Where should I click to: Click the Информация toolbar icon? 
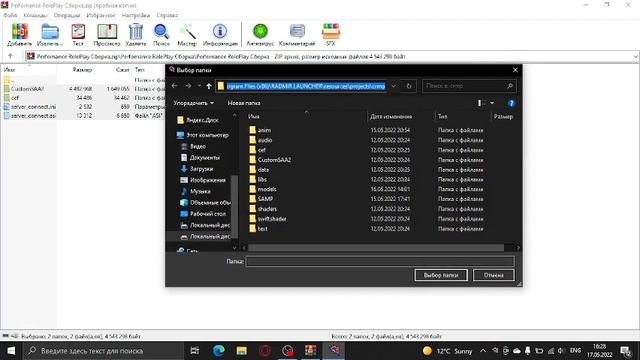(x=220, y=34)
